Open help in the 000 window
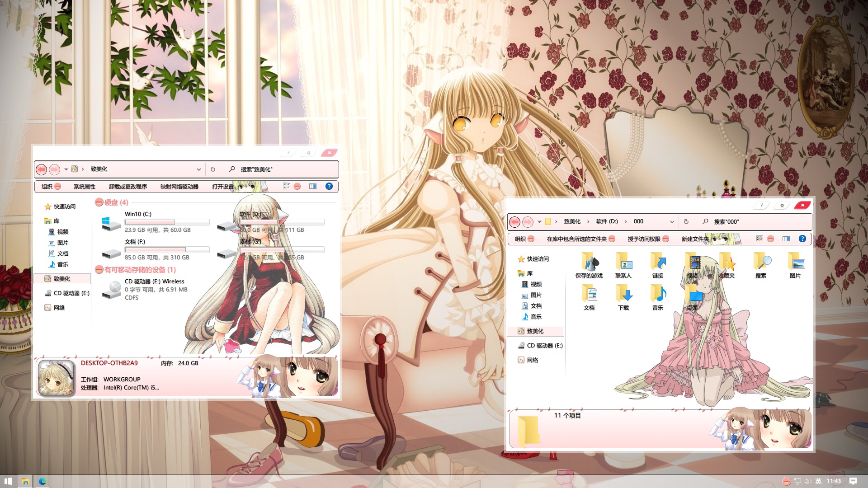This screenshot has width=868, height=488. (802, 239)
